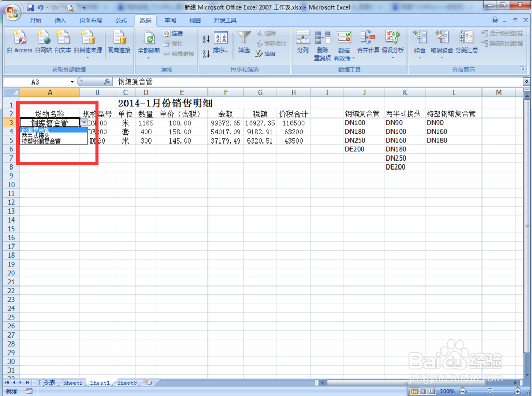The width and height of the screenshot is (532, 396).
Task: Click the horizontal scrollbar
Action: [405, 383]
